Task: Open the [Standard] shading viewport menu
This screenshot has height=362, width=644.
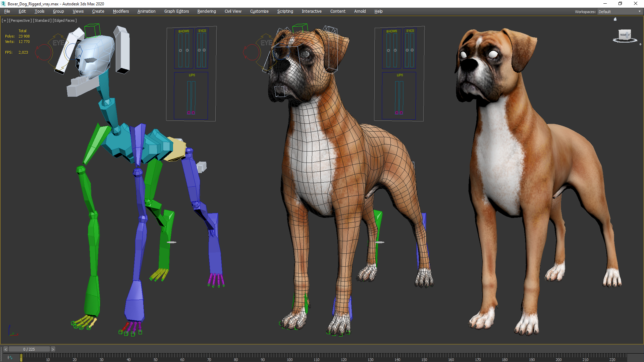Action: pyautogui.click(x=42, y=20)
